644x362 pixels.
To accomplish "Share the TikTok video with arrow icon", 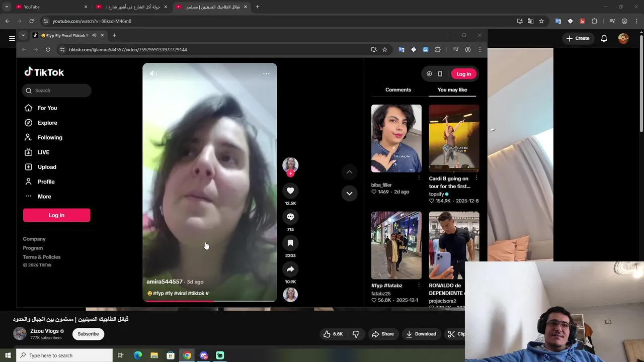I will point(290,269).
